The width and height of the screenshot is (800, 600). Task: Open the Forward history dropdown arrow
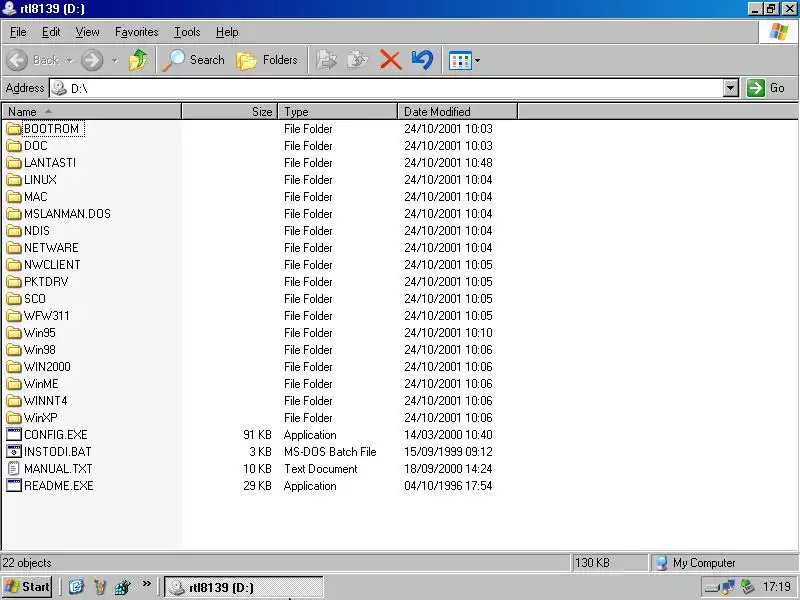[x=115, y=60]
